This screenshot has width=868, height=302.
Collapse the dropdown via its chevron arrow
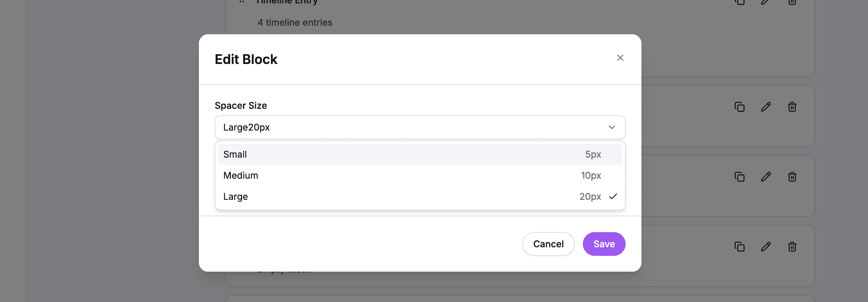pos(611,127)
